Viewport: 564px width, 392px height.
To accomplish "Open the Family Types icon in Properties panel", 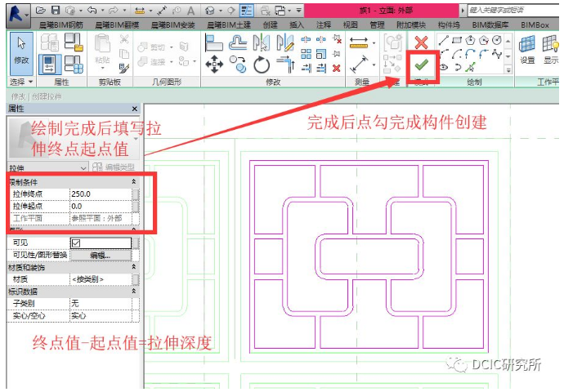I will (74, 64).
